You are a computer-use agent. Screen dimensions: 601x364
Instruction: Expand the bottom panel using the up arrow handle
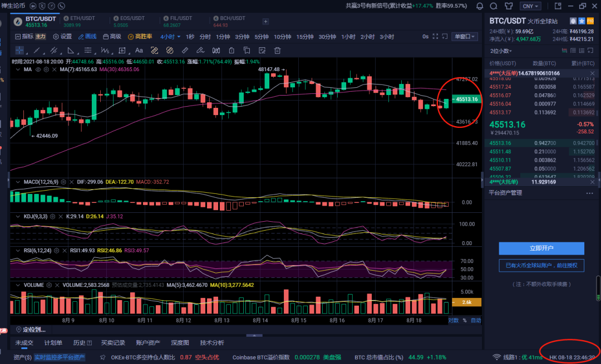click(x=254, y=335)
